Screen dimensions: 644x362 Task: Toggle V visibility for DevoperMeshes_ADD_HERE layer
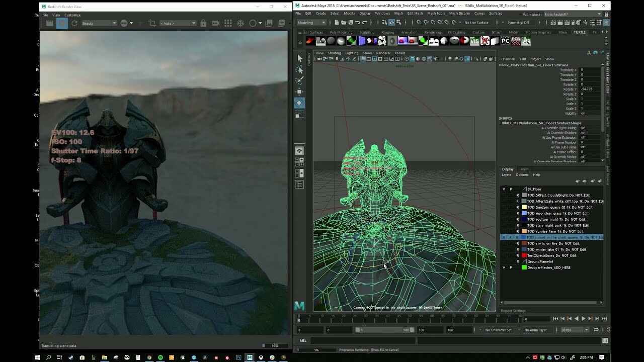(503, 267)
